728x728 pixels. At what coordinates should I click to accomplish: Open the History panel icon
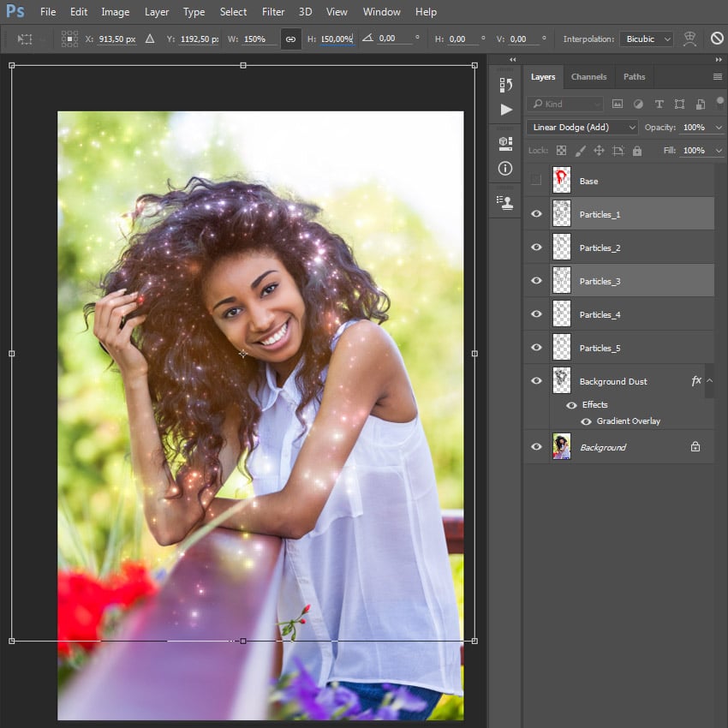(505, 85)
